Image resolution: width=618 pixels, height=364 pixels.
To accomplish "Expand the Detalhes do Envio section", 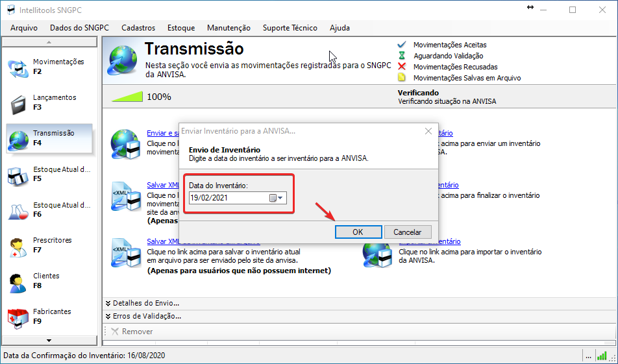I will [143, 303].
